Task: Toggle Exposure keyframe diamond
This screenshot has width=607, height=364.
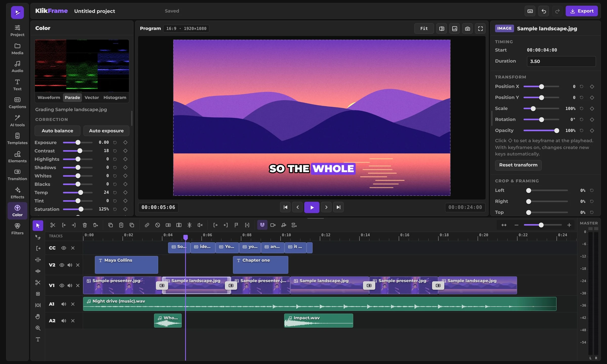Action: pos(125,142)
